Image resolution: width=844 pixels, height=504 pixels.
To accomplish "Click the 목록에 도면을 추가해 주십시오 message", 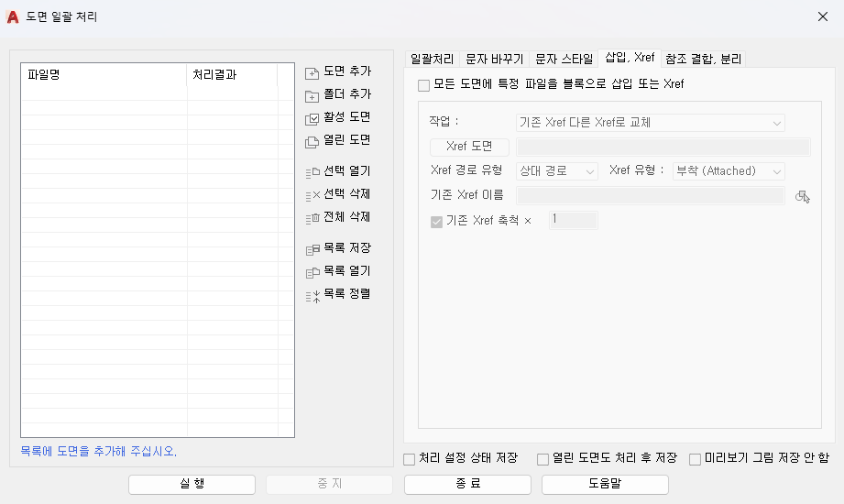I will tap(98, 451).
